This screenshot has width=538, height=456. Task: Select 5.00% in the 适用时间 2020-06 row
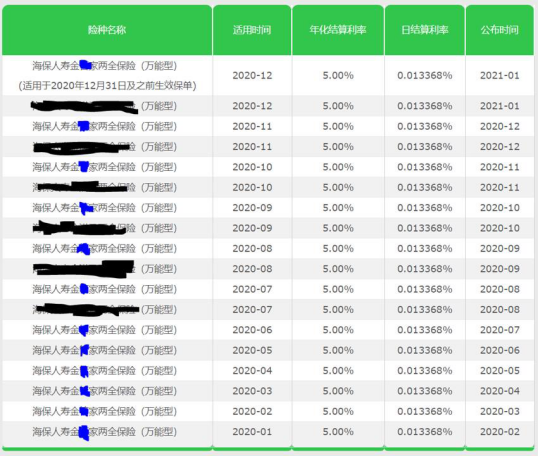338,330
